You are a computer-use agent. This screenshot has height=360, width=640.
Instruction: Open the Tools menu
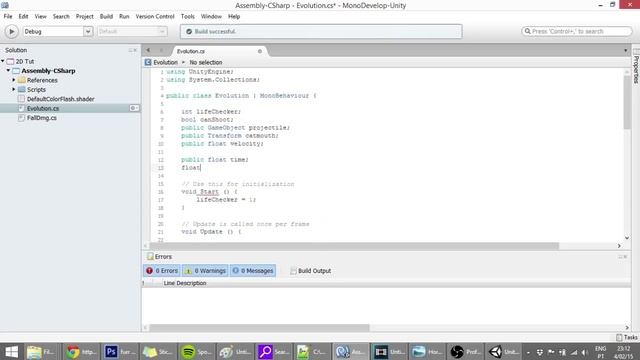point(187,16)
